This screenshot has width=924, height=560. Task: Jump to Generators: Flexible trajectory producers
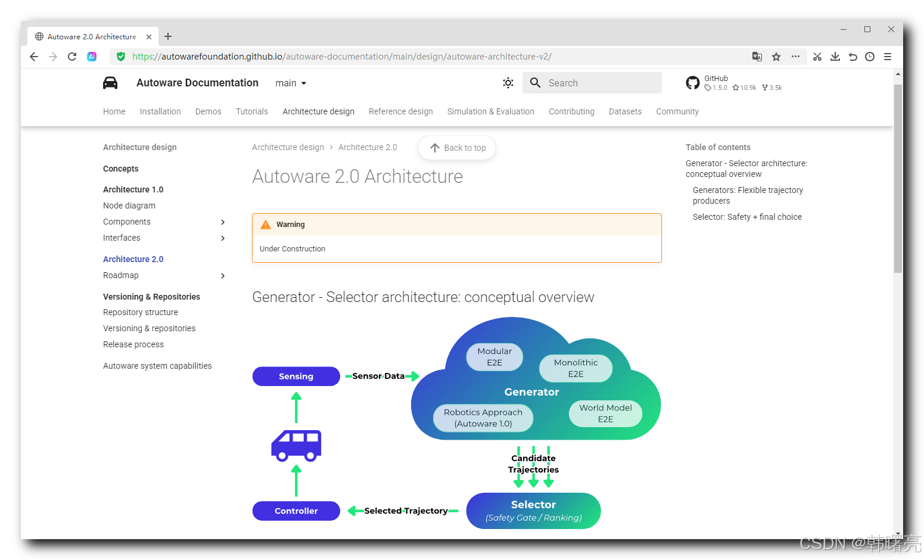coord(748,195)
